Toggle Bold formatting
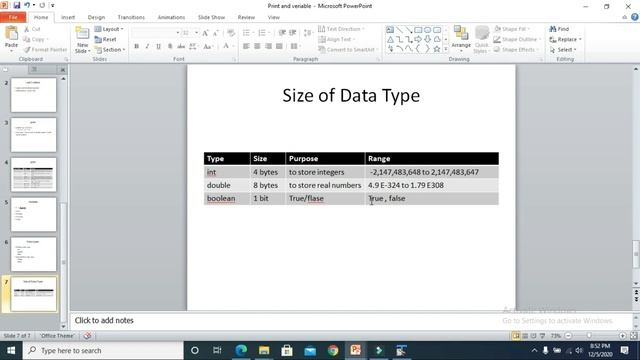 pyautogui.click(x=137, y=46)
